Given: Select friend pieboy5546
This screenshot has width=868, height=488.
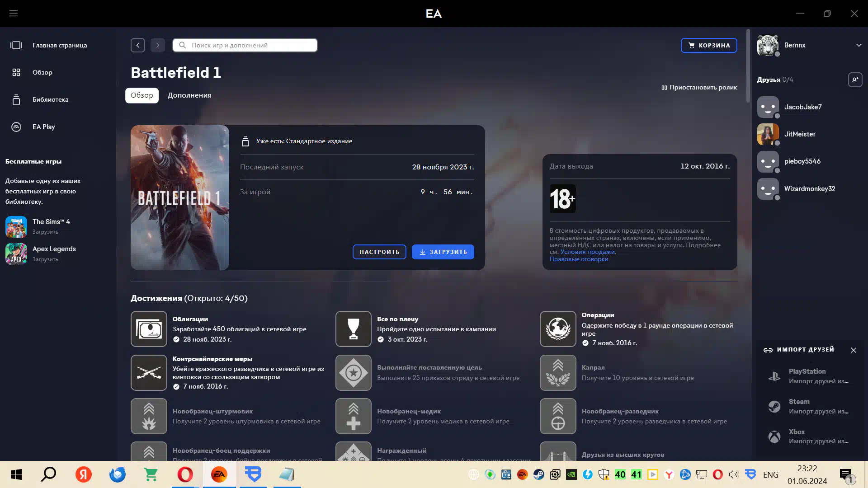Looking at the screenshot, I should point(802,161).
